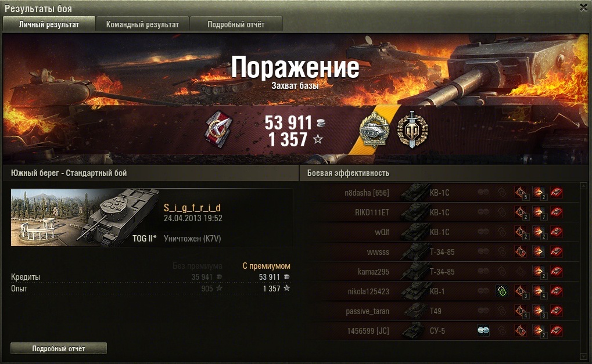The width and height of the screenshot is (592, 364).
Task: Click the damage arrow icon for RIKO111ET
Action: click(x=539, y=212)
